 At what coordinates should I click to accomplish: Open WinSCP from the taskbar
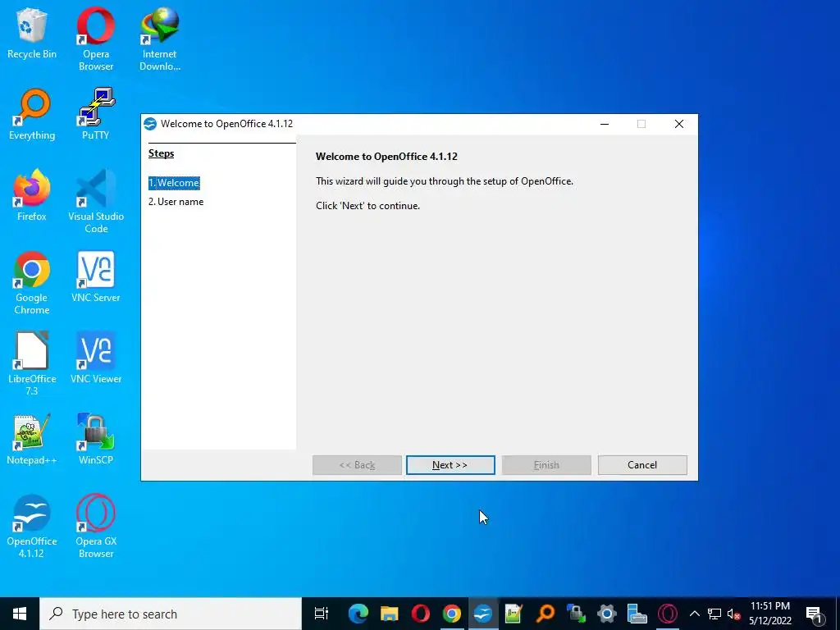pyautogui.click(x=576, y=614)
